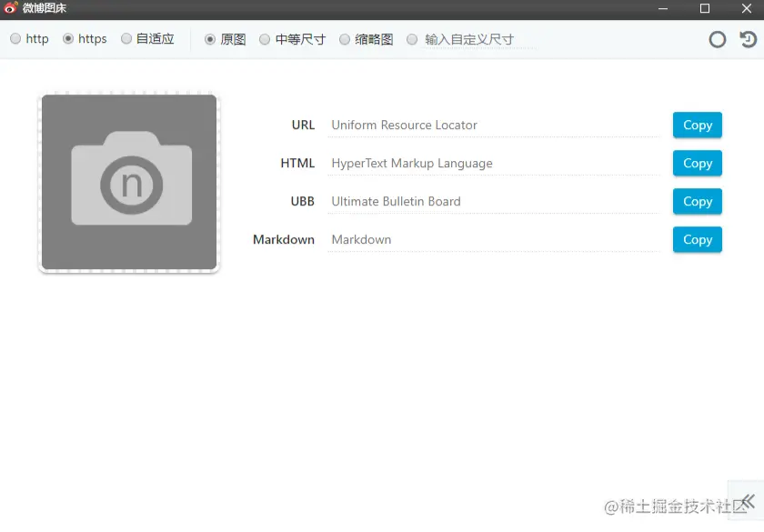Copy the UBB code
The width and height of the screenshot is (764, 532).
point(698,201)
